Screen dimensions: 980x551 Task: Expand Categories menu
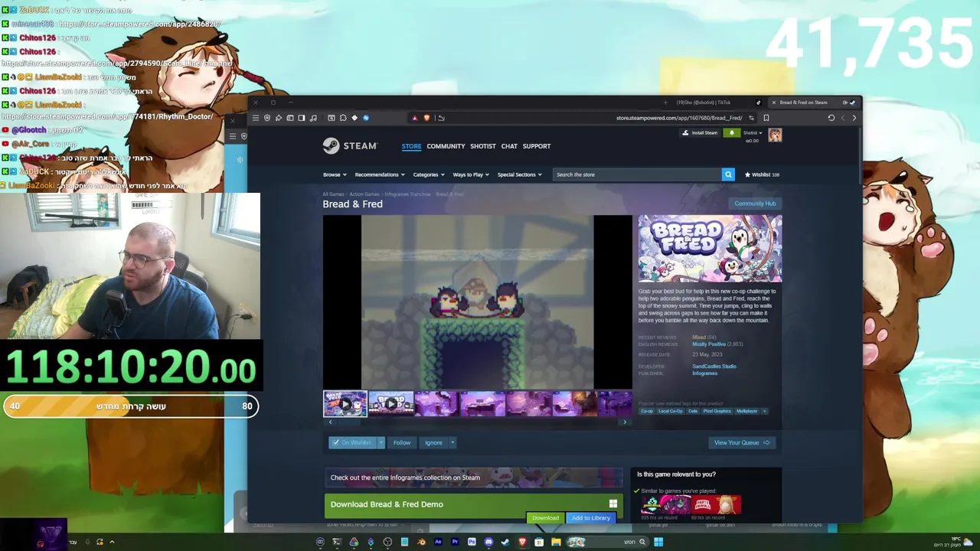pyautogui.click(x=429, y=174)
